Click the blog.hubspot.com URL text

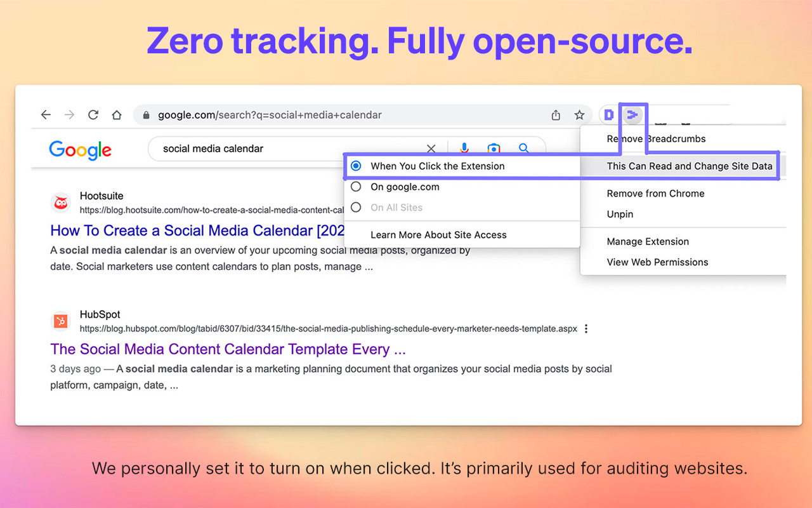[329, 329]
